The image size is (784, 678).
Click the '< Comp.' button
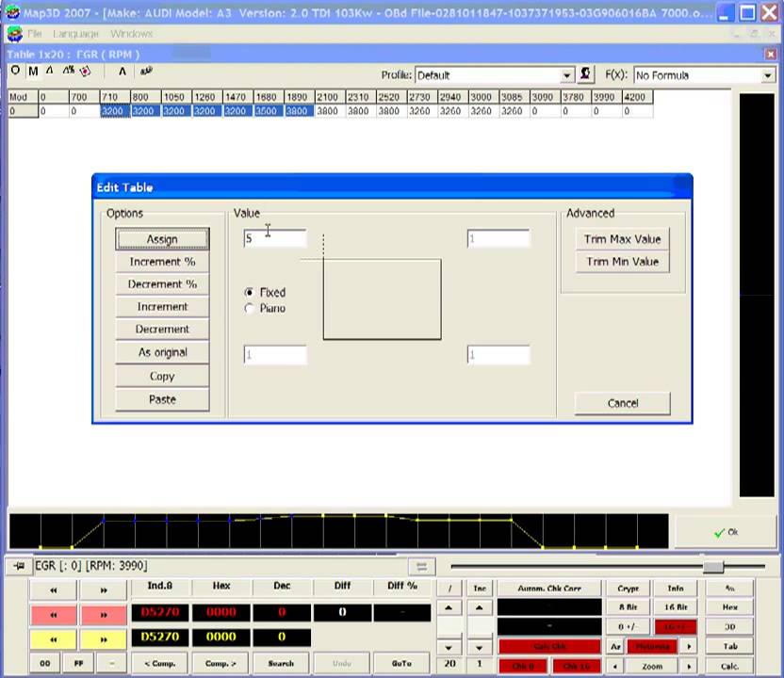(x=159, y=664)
